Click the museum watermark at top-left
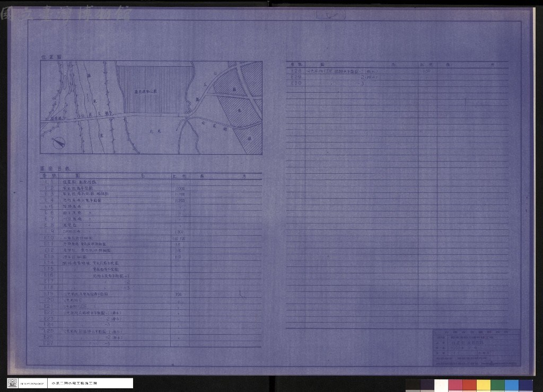Image resolution: width=543 pixels, height=392 pixels. coord(66,14)
